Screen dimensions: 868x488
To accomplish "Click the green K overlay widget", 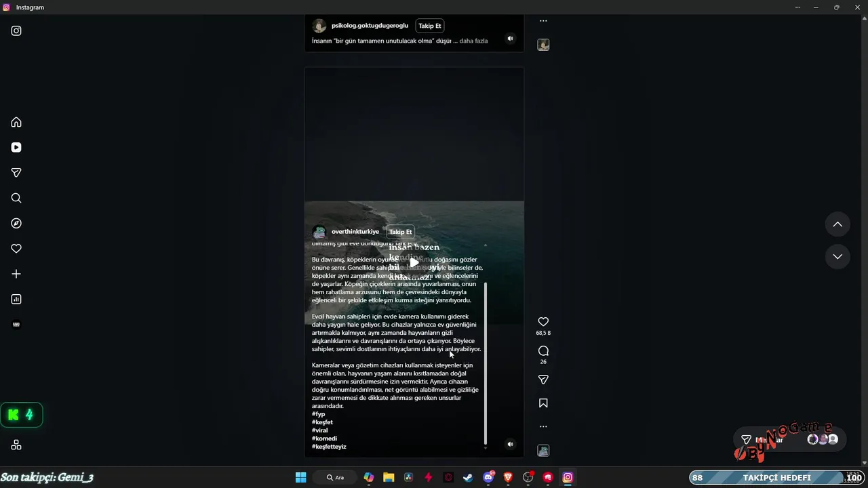I will click(21, 415).
